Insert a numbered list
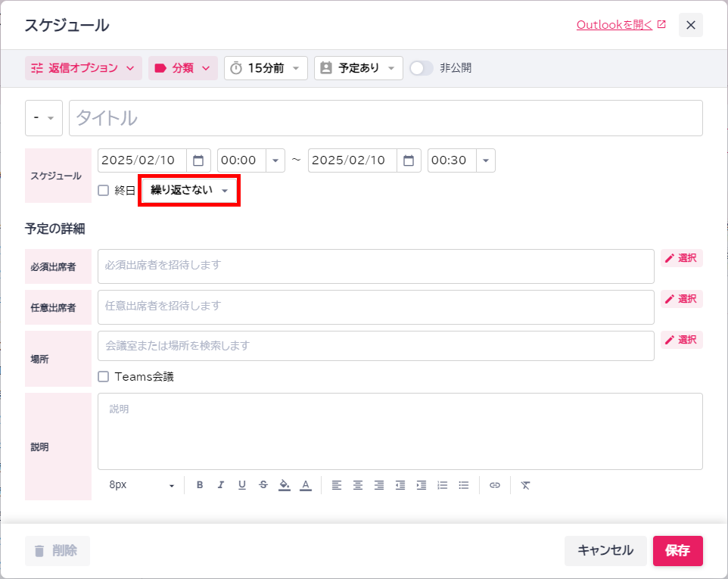The height and width of the screenshot is (579, 728). tap(443, 484)
